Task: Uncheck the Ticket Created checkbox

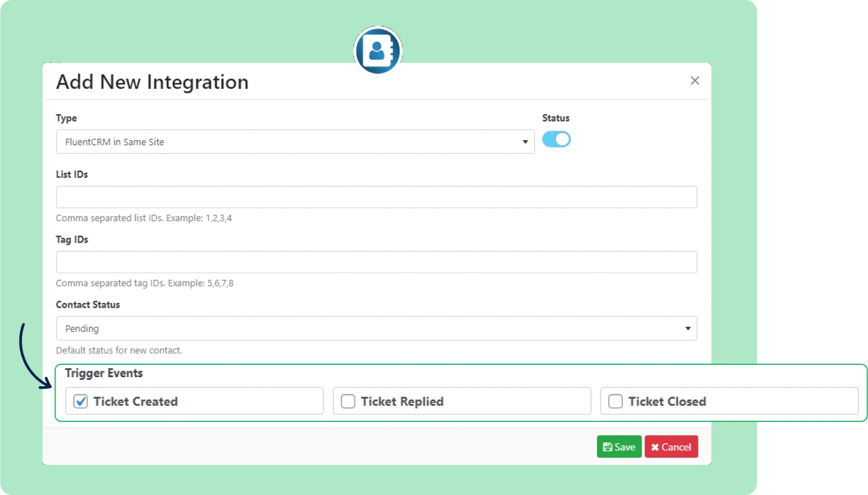Action: (81, 401)
